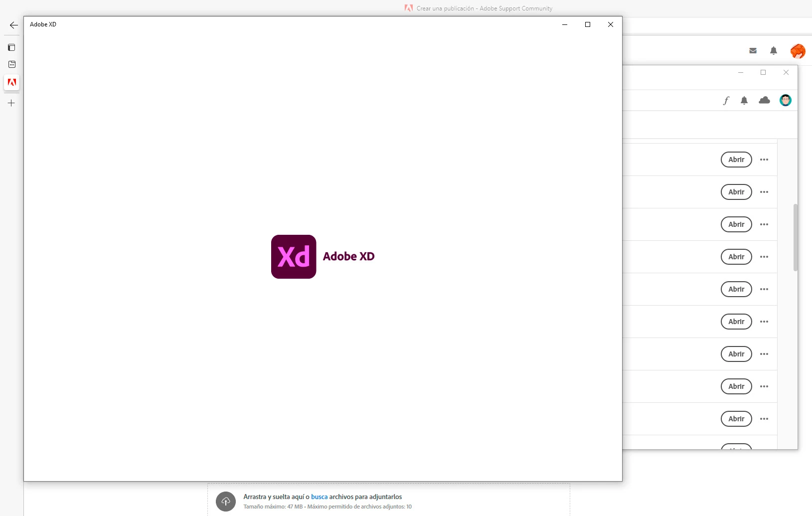Select the Adobe tab icon in the sidebar
This screenshot has height=516, width=812.
12,82
